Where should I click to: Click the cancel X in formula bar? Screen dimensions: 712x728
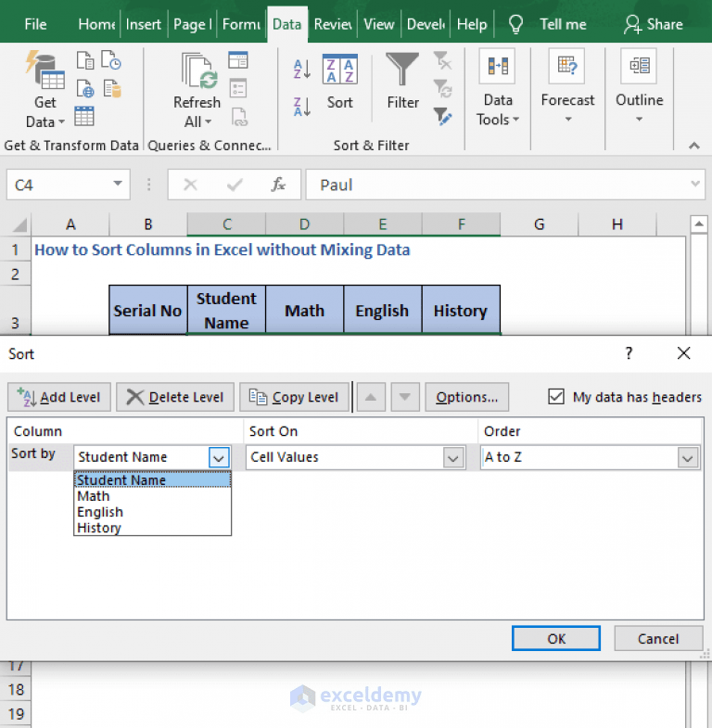click(x=190, y=185)
